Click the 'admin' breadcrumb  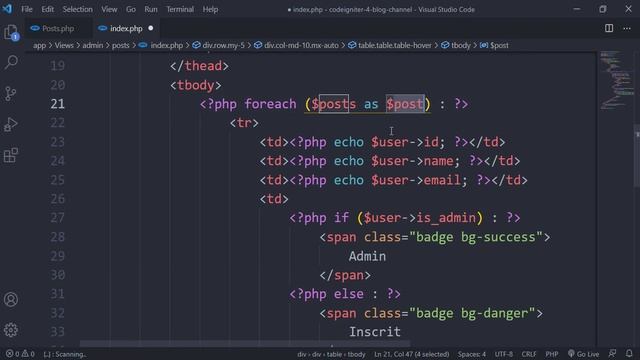(93, 45)
